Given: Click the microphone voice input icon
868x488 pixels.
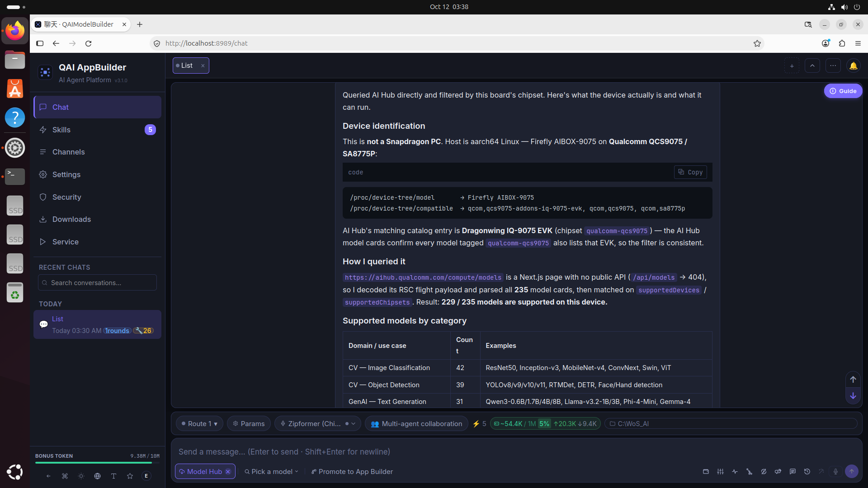Looking at the screenshot, I should 835,472.
